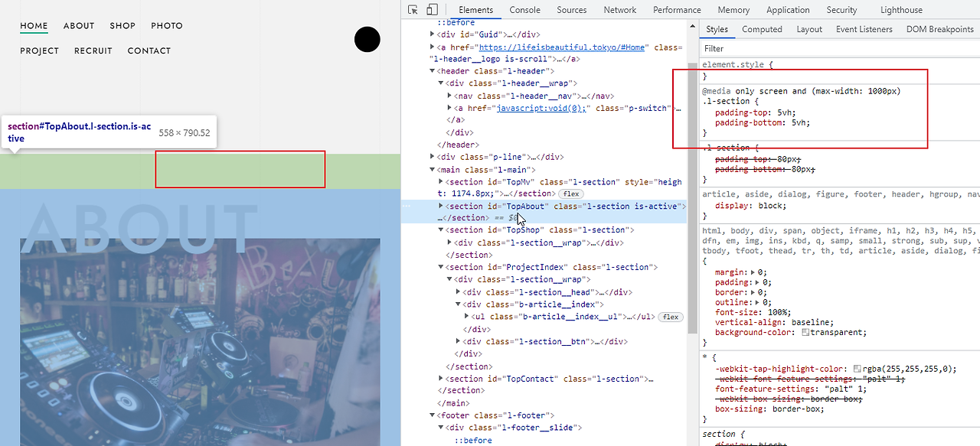Click the flex badge on TopMv section
This screenshot has width=980, height=446.
pyautogui.click(x=571, y=194)
